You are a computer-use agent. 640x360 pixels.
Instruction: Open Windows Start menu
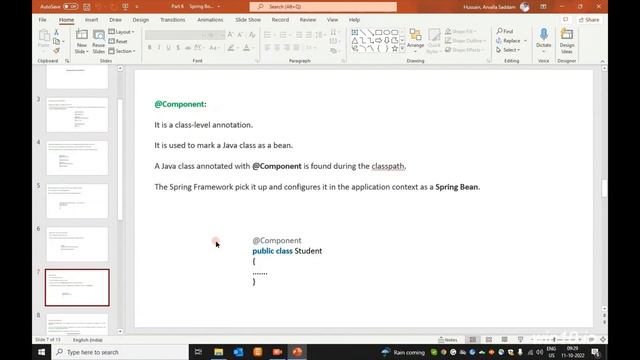pos(42,352)
